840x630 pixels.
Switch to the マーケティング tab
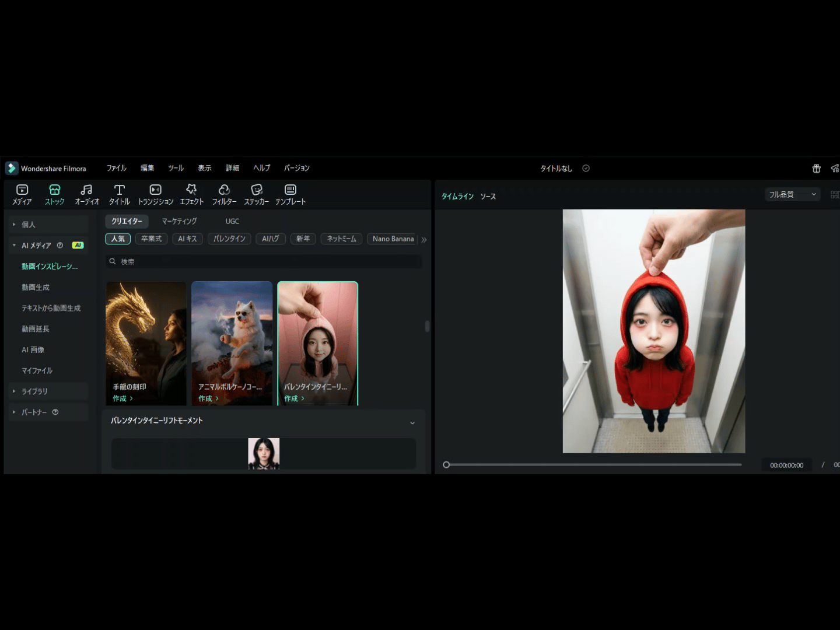[x=179, y=221]
